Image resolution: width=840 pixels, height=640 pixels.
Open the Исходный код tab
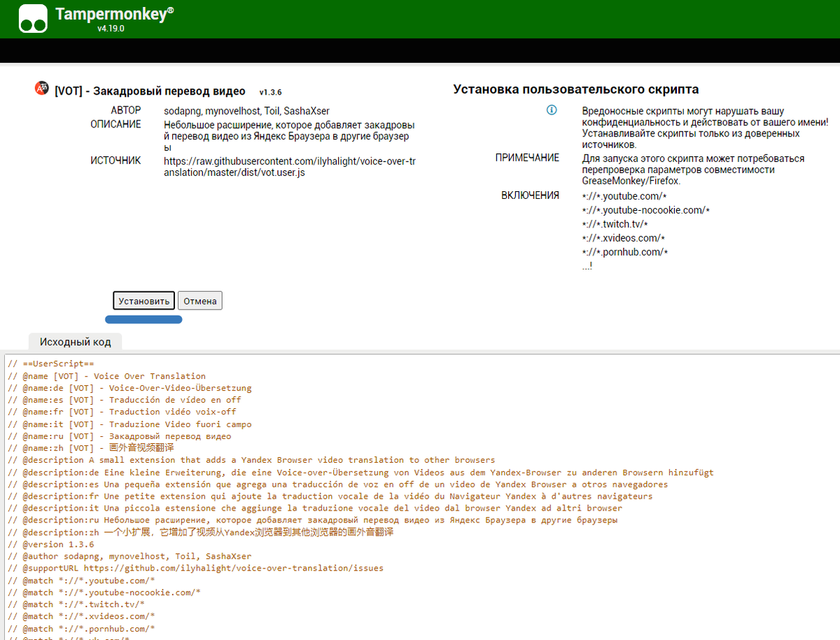click(76, 342)
